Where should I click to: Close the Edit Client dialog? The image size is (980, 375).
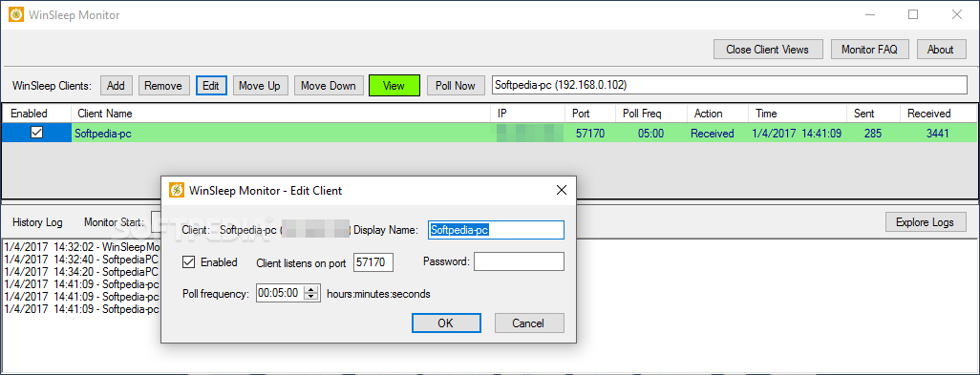(x=561, y=190)
